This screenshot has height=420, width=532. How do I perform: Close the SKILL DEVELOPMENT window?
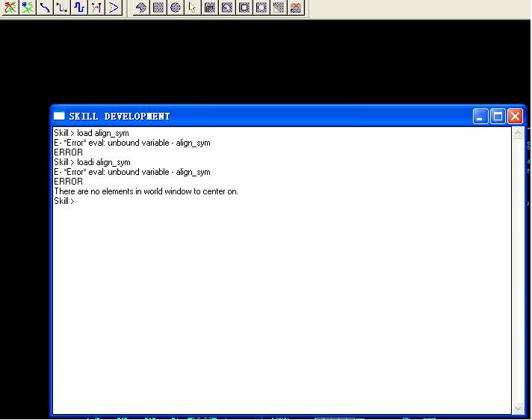pos(515,117)
